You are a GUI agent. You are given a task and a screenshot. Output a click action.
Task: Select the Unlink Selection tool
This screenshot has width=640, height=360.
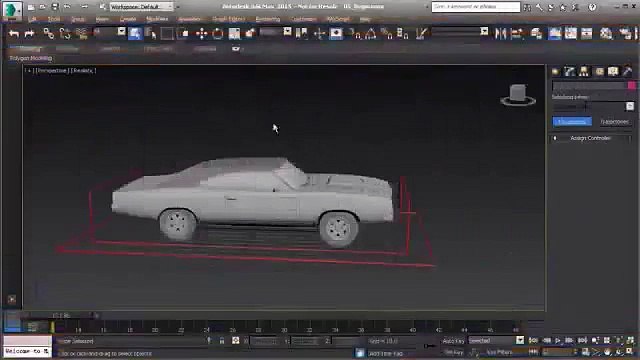pyautogui.click(x=65, y=33)
